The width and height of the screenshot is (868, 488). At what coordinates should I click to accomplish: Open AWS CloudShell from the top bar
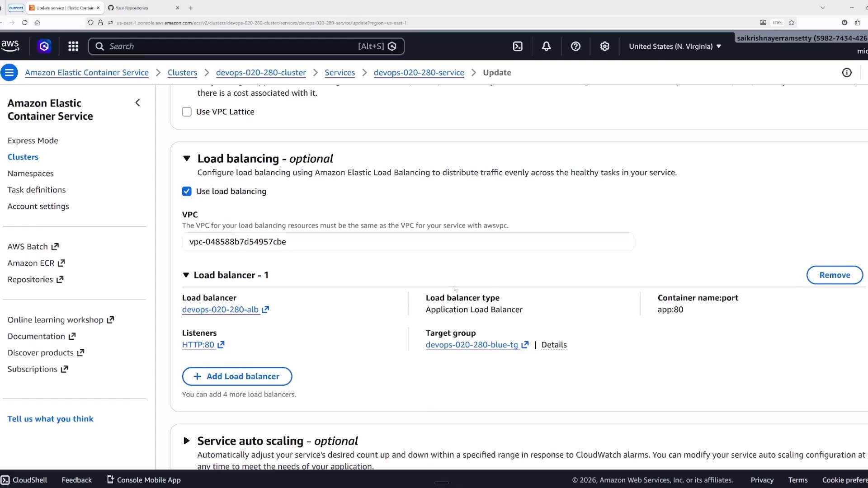518,46
